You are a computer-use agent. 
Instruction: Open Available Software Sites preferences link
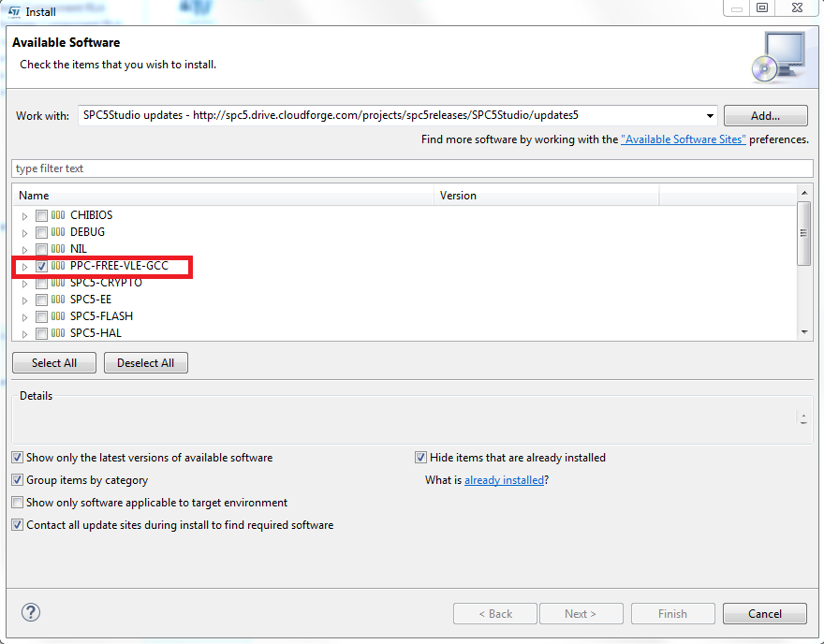[684, 139]
